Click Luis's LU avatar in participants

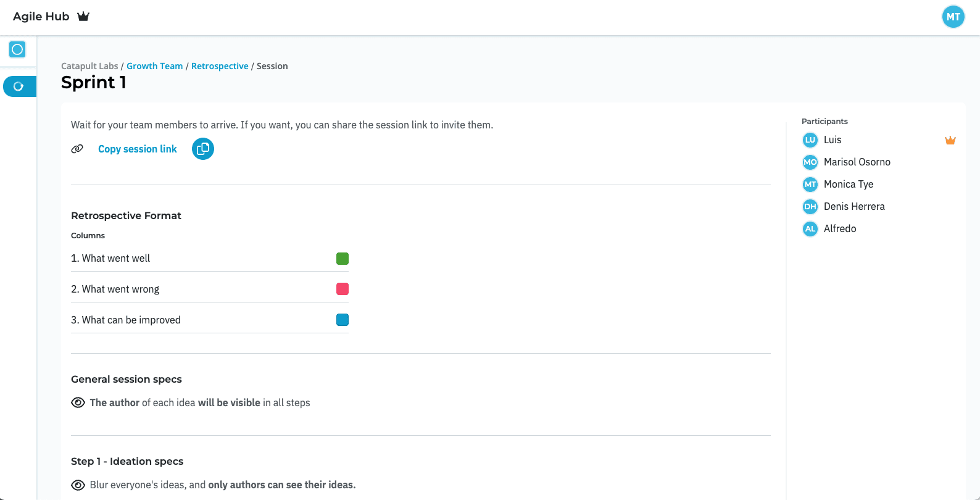pyautogui.click(x=810, y=140)
